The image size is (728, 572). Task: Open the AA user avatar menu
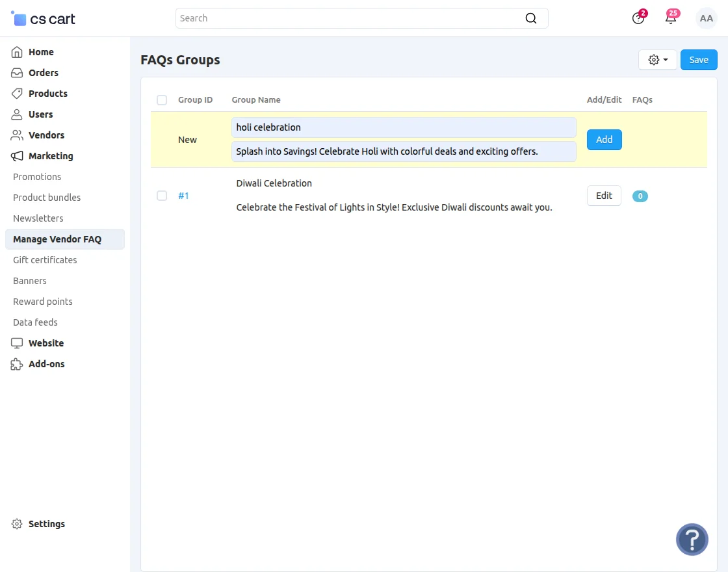point(706,19)
